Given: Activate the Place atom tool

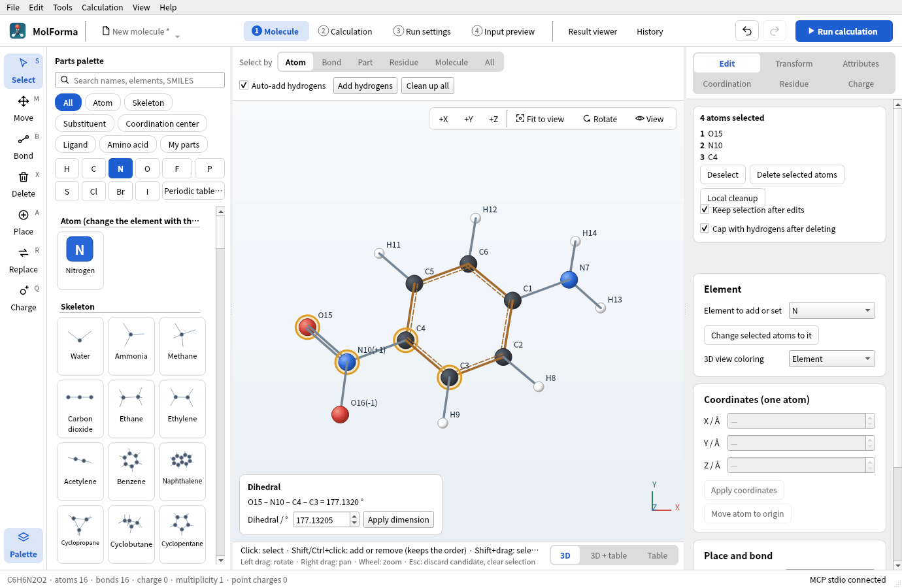Looking at the screenshot, I should (24, 222).
